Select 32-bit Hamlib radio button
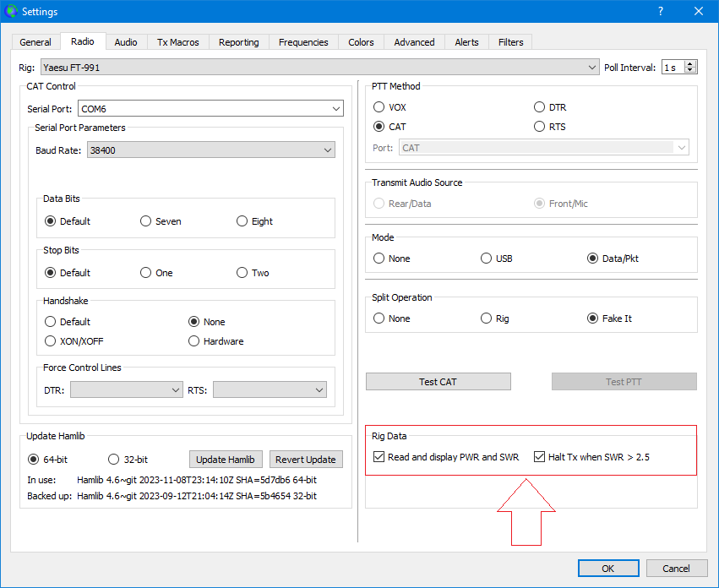The image size is (719, 588). 114,460
